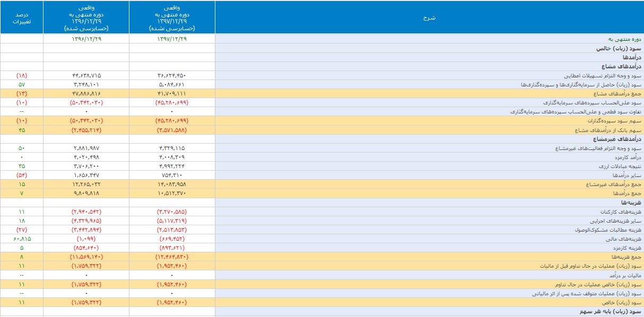
Task: Click the 60,815 percent change cell
Action: click(22, 239)
